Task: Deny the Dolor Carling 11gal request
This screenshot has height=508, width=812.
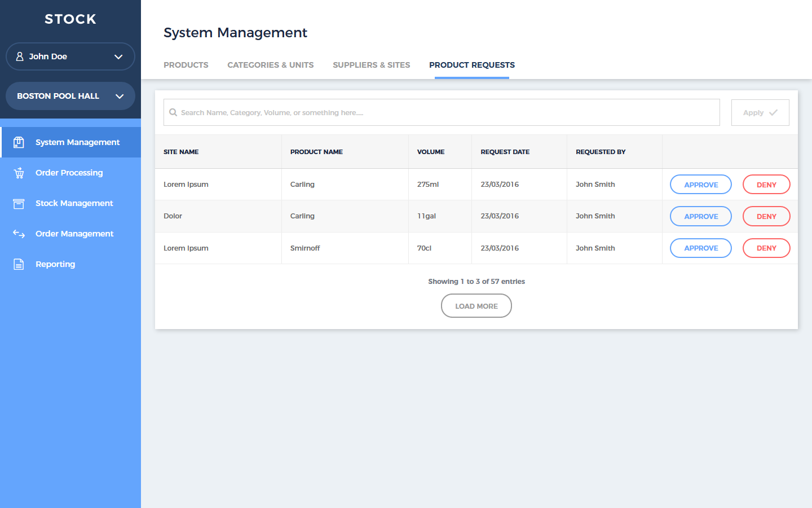Action: [766, 216]
